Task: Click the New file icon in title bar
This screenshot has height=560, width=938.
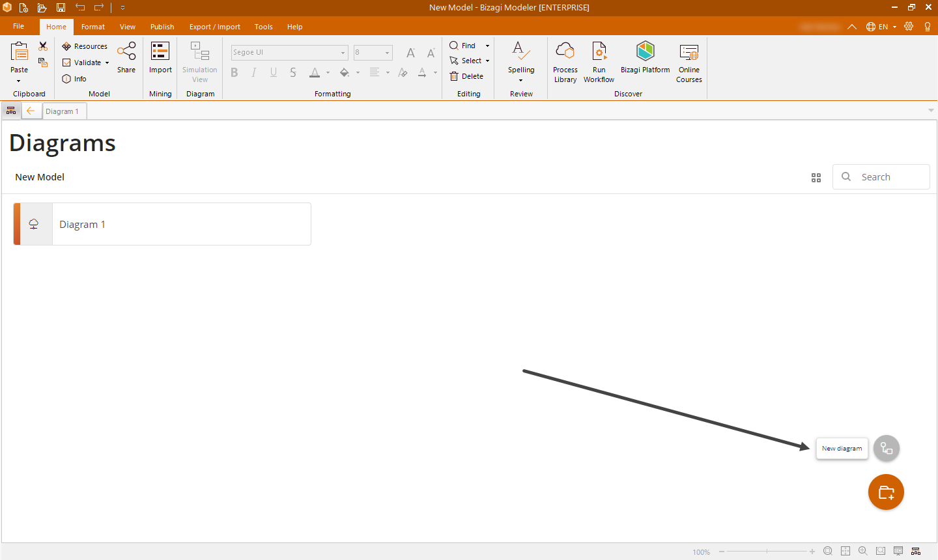Action: 23,8
